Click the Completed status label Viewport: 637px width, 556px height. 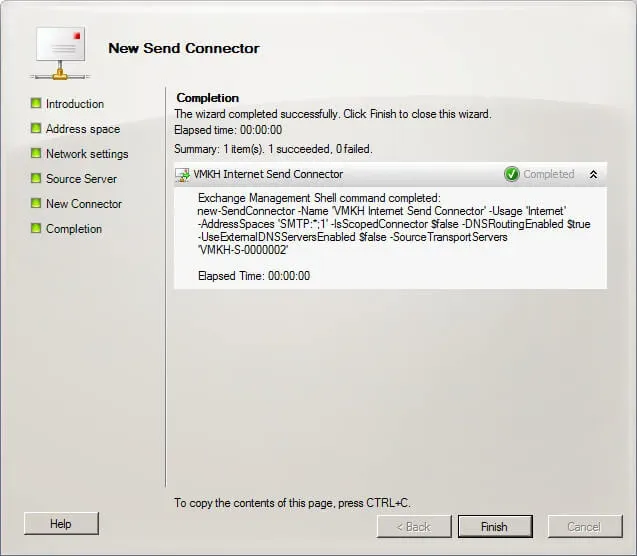(548, 174)
